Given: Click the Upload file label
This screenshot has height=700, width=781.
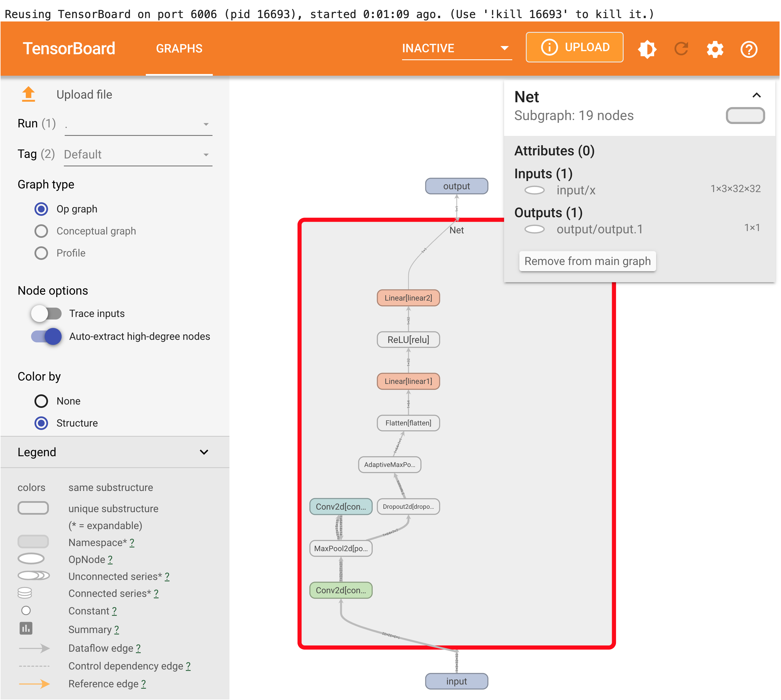Looking at the screenshot, I should [x=84, y=95].
